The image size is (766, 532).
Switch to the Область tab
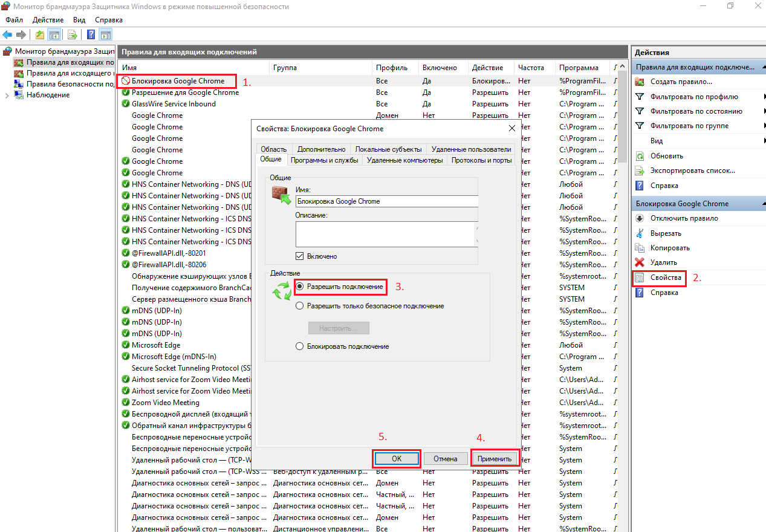[274, 149]
